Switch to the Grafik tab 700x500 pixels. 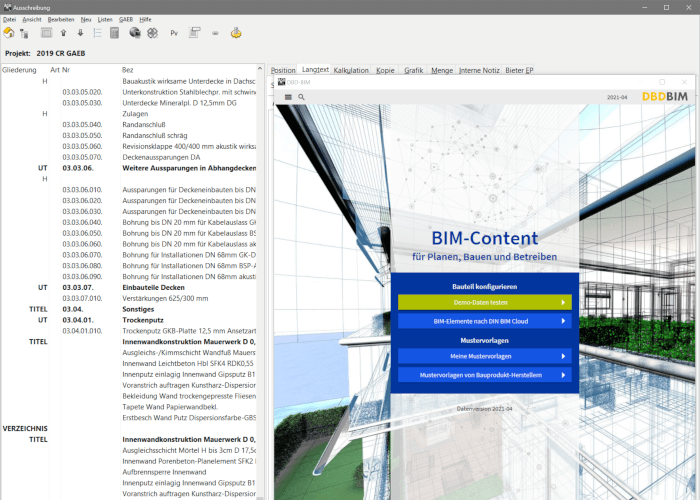coord(413,70)
